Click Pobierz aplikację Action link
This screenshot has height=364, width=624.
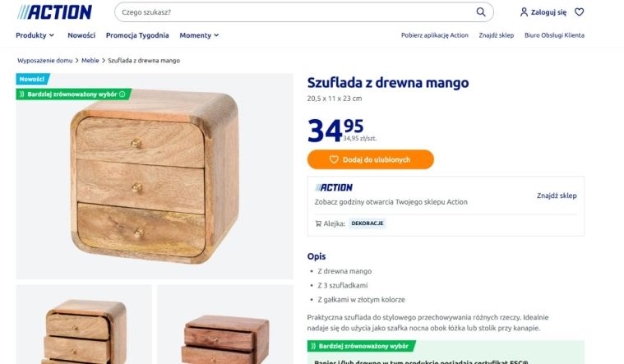tap(435, 35)
